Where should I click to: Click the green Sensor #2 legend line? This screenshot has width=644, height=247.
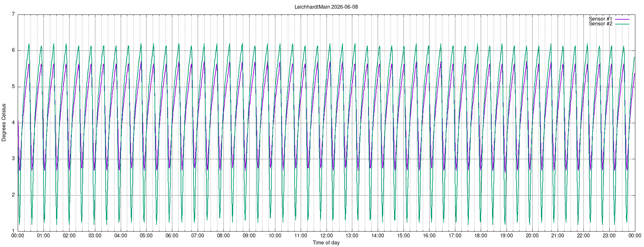[622, 24]
